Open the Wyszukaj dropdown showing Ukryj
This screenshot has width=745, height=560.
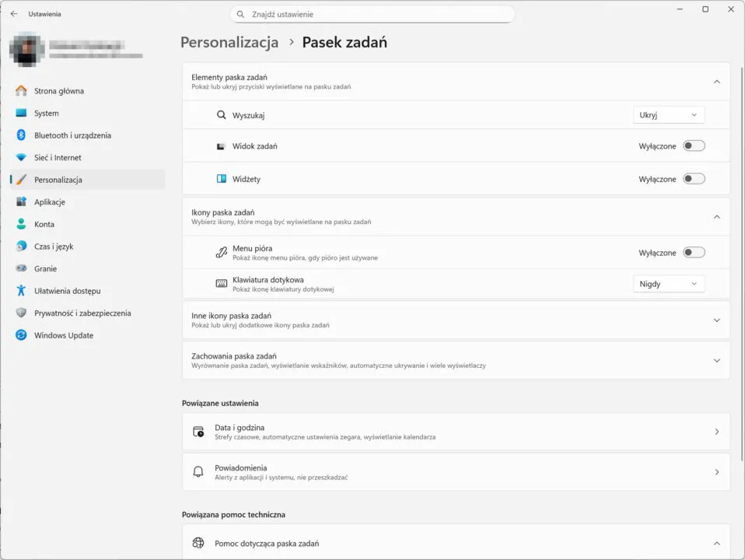click(668, 115)
